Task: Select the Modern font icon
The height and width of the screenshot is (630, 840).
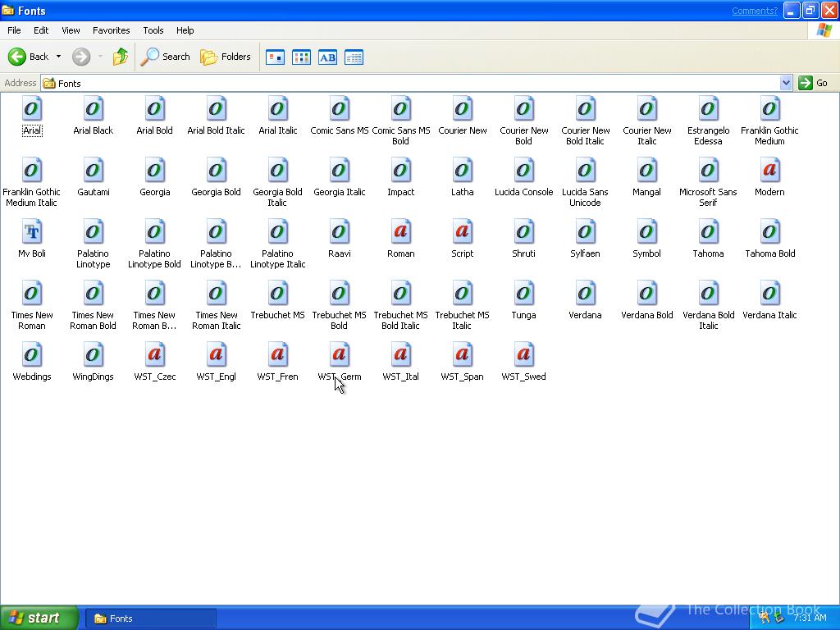Action: [769, 171]
